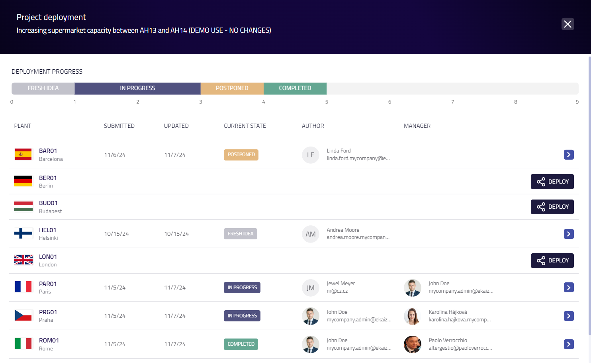Screen dimensions: 591x364
Task: Expand the HEL01 Helsinki deployment details arrow
Action: tap(569, 234)
